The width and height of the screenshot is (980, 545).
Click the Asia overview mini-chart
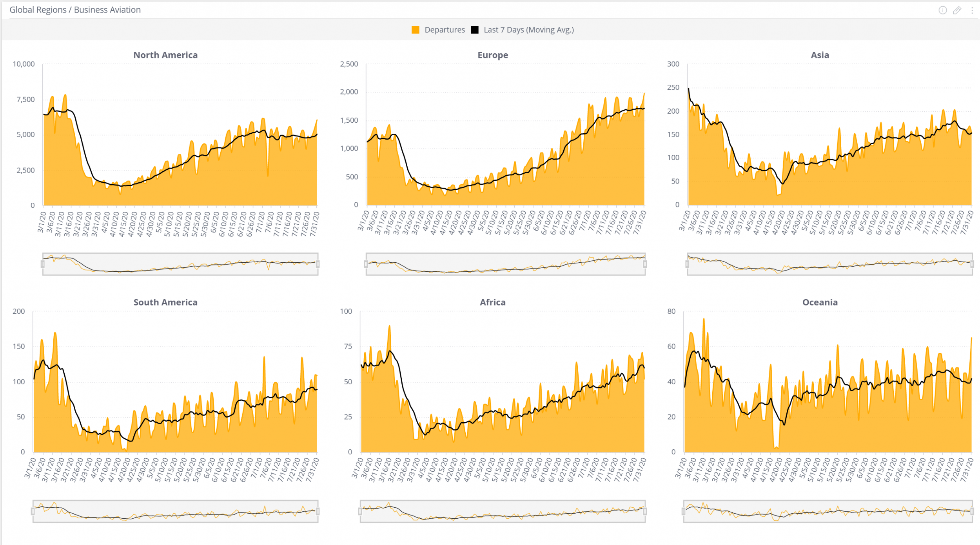[x=830, y=264]
